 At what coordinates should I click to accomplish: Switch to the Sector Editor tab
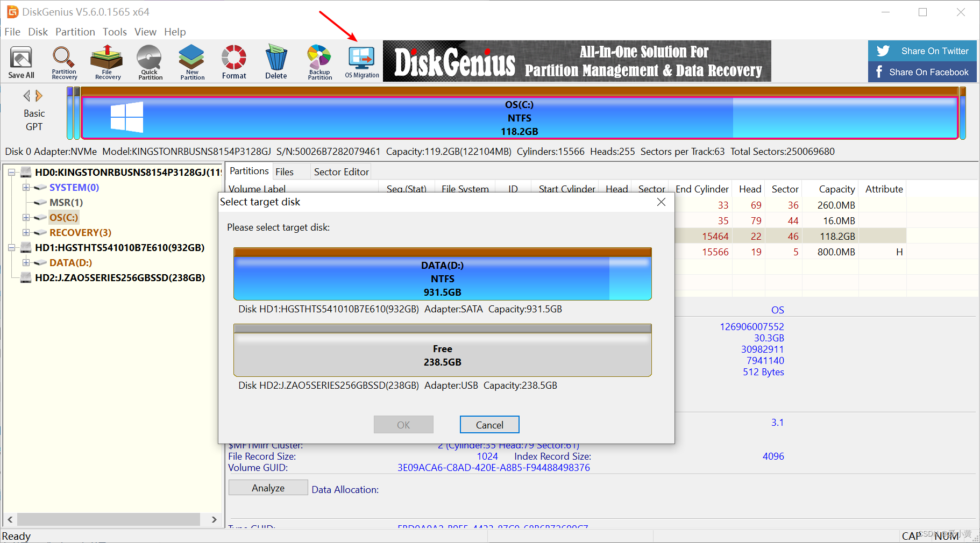(342, 172)
